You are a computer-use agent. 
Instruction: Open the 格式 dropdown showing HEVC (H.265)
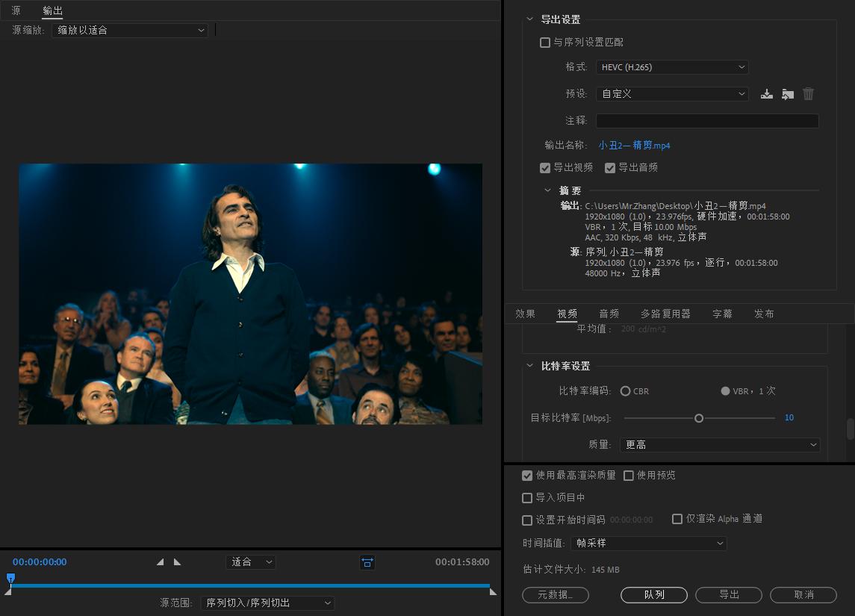point(671,66)
